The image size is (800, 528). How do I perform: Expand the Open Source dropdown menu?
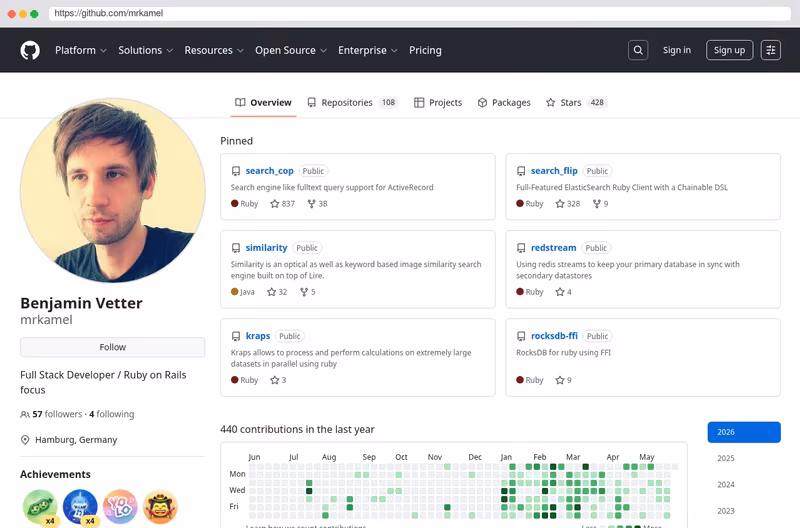click(291, 50)
